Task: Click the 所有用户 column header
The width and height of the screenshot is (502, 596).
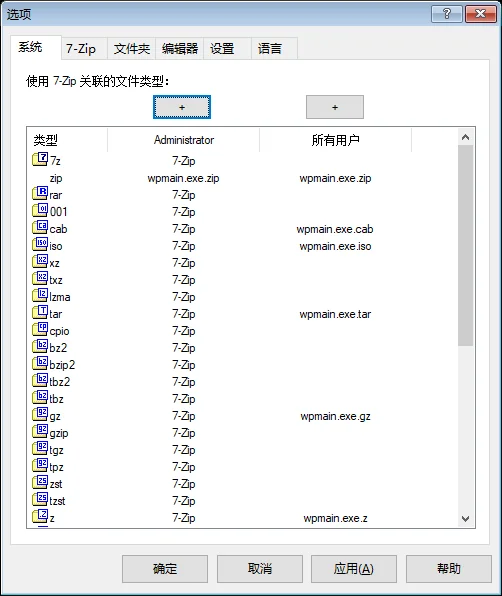Action: coord(336,140)
